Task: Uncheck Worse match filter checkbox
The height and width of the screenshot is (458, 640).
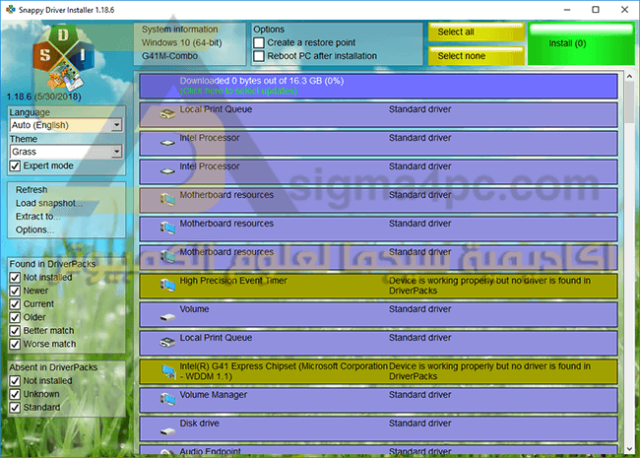Action: pos(15,344)
